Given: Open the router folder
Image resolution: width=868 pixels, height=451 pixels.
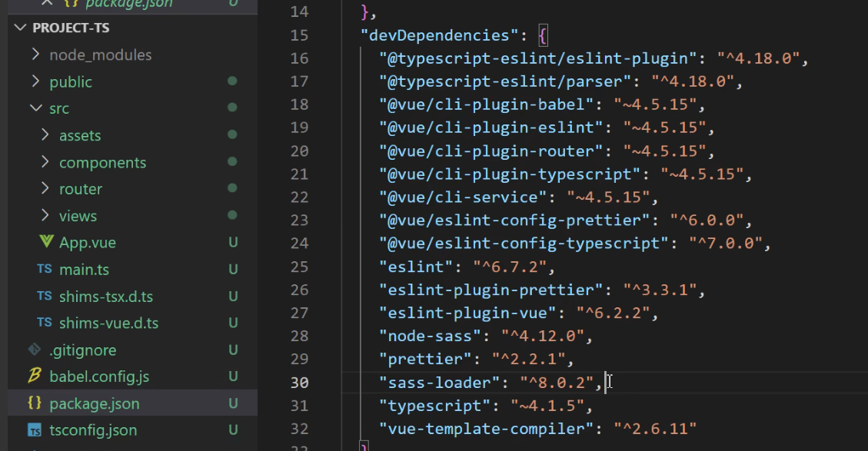Looking at the screenshot, I should pyautogui.click(x=81, y=189).
